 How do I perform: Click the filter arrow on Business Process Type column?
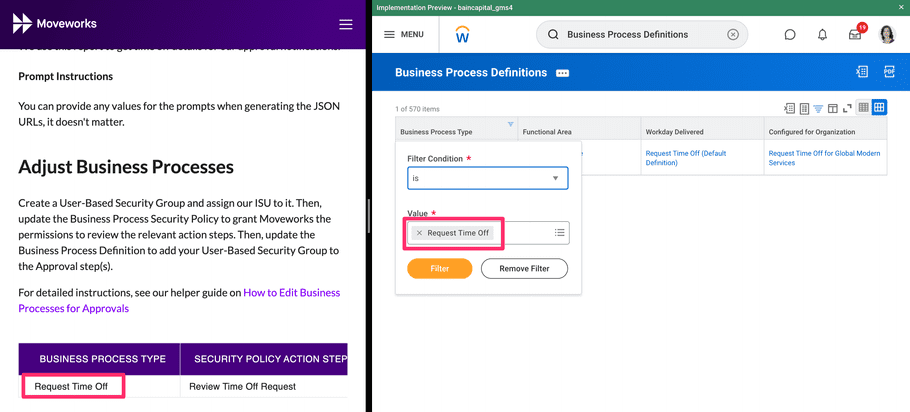pyautogui.click(x=511, y=124)
